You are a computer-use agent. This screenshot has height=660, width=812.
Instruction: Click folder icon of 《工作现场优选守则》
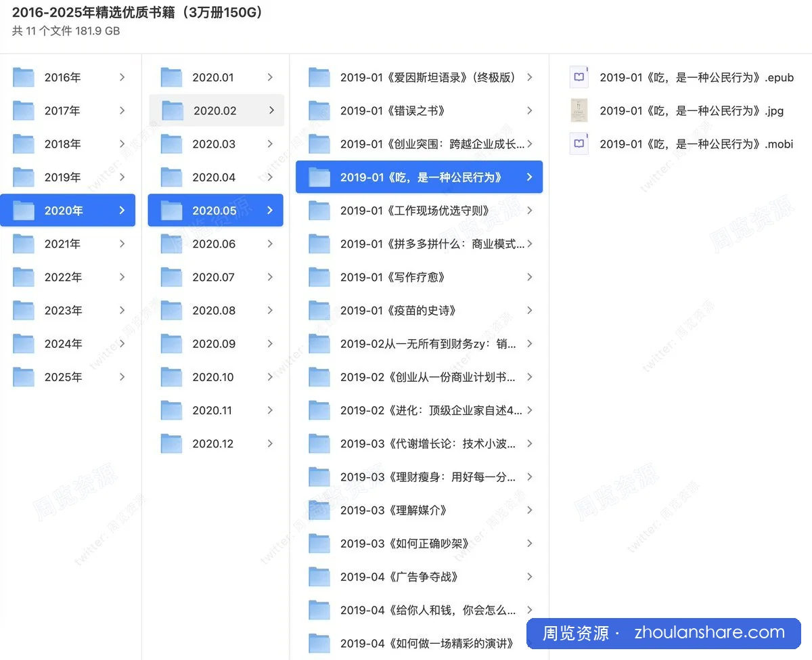tap(319, 211)
